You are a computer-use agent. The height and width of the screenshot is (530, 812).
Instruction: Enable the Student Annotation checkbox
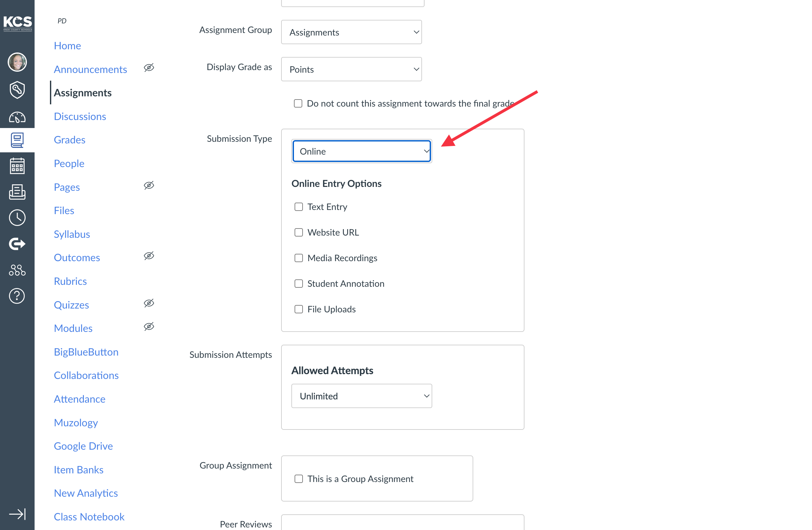tap(298, 284)
